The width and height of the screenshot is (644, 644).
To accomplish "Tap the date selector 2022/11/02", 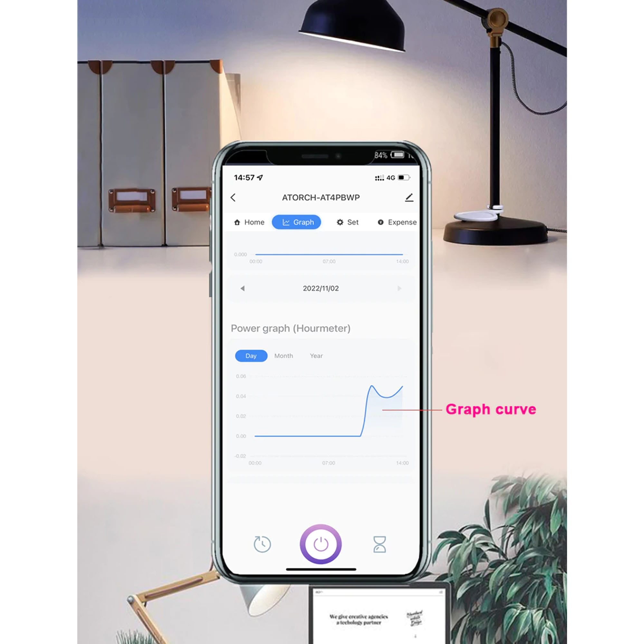I will pyautogui.click(x=322, y=289).
